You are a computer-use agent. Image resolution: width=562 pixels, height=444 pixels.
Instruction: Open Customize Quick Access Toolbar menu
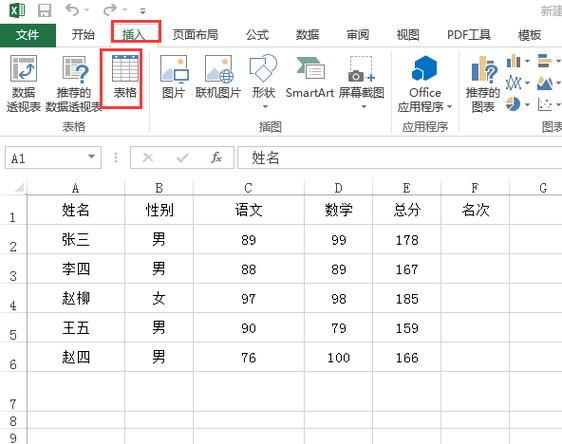(143, 11)
